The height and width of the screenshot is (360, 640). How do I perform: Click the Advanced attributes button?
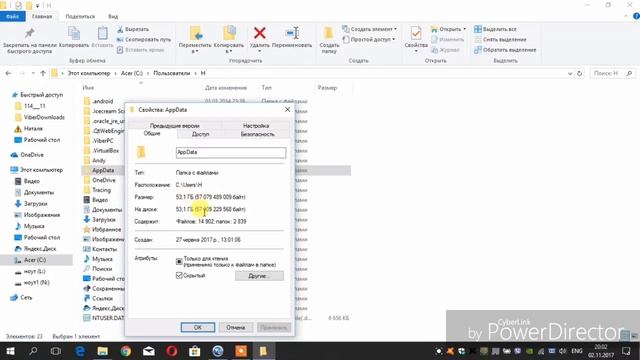click(x=259, y=276)
